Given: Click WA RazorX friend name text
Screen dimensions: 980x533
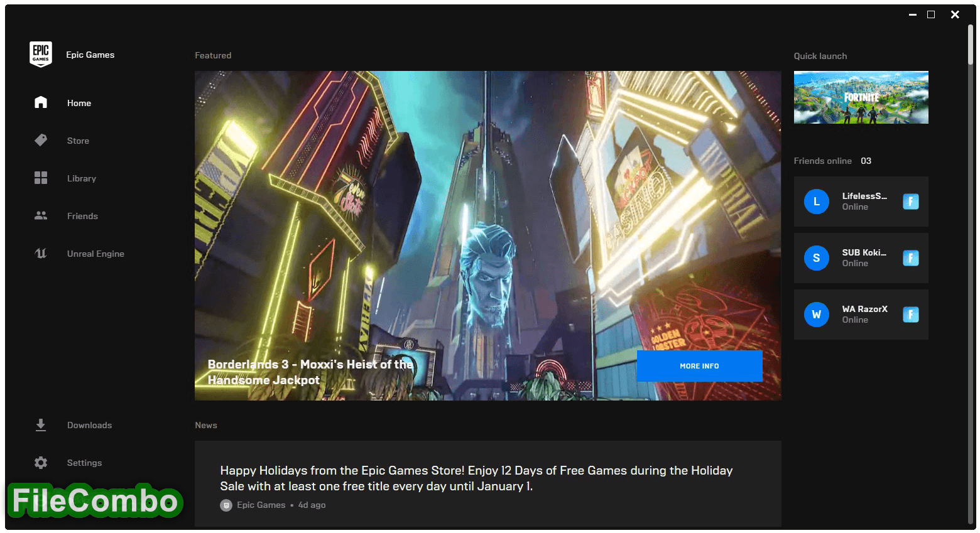Looking at the screenshot, I should tap(865, 309).
